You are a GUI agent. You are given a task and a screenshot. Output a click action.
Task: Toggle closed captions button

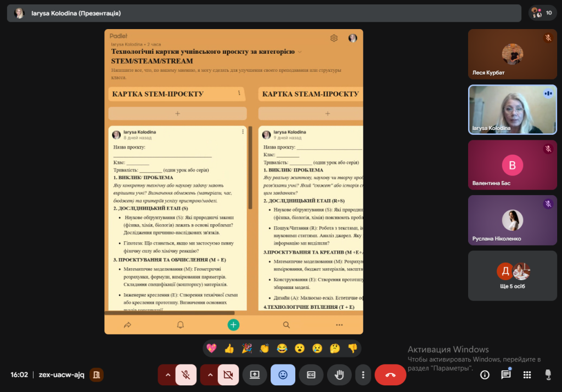coord(311,375)
